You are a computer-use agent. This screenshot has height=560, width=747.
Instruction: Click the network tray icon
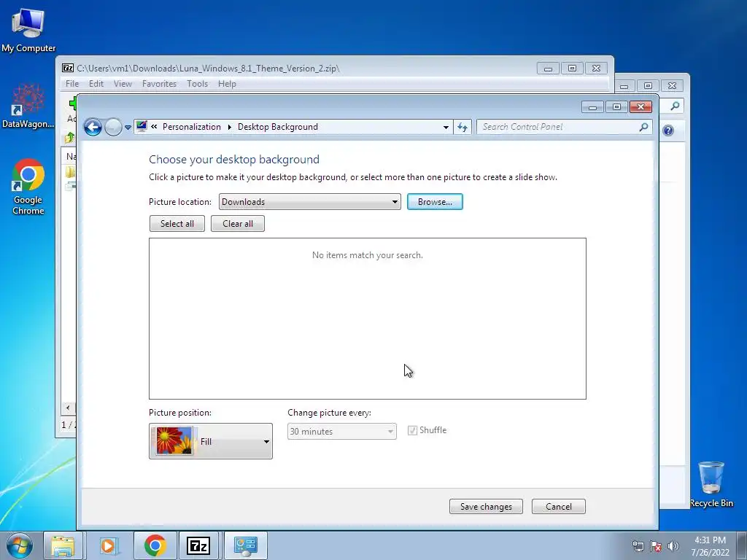tap(638, 547)
